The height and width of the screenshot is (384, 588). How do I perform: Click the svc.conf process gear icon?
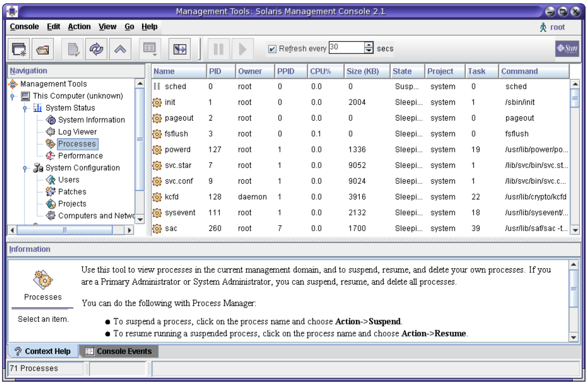point(157,181)
